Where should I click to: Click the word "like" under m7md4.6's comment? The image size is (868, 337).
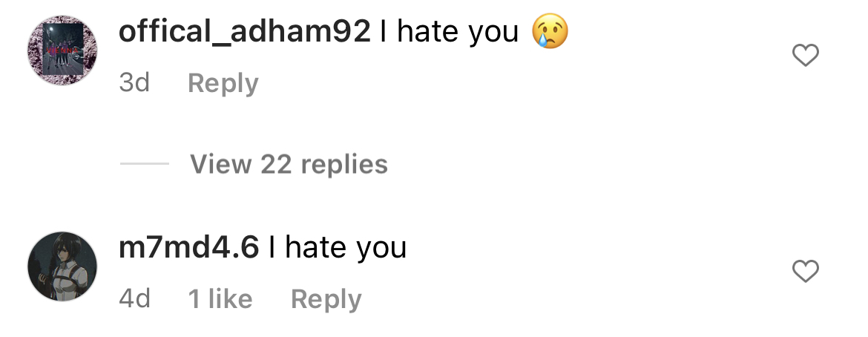point(230,299)
